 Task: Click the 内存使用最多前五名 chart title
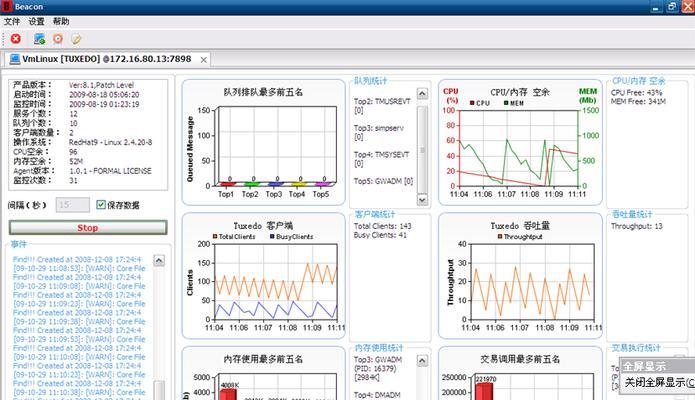[x=263, y=359]
